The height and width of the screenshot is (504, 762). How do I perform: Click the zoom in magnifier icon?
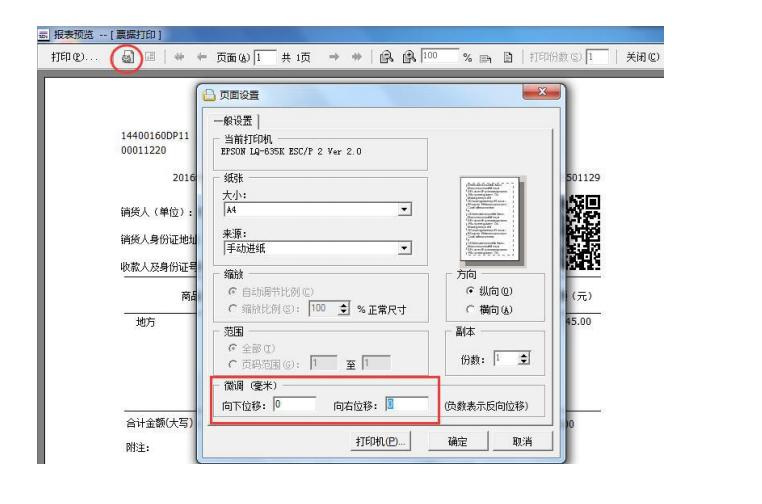coord(409,57)
